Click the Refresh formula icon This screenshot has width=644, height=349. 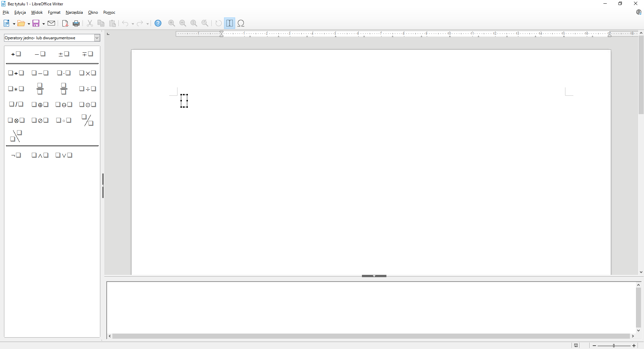218,23
